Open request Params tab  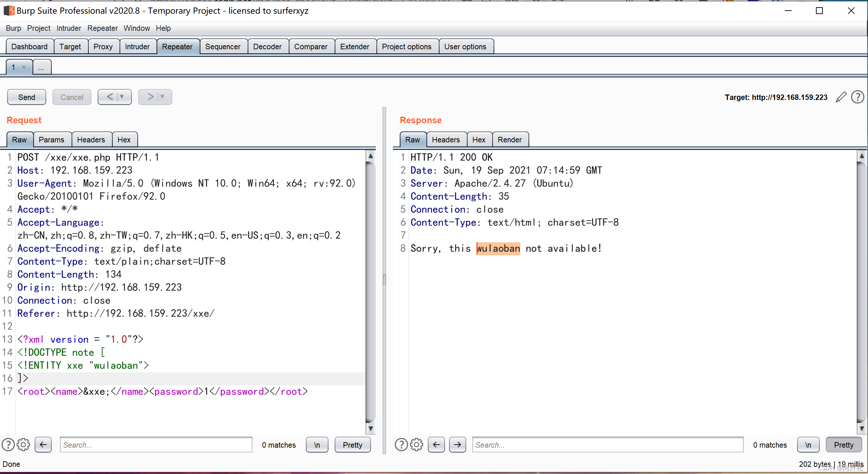click(x=51, y=140)
